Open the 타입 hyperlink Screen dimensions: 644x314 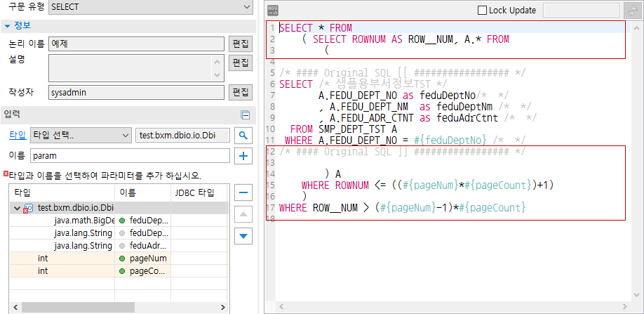(x=18, y=135)
